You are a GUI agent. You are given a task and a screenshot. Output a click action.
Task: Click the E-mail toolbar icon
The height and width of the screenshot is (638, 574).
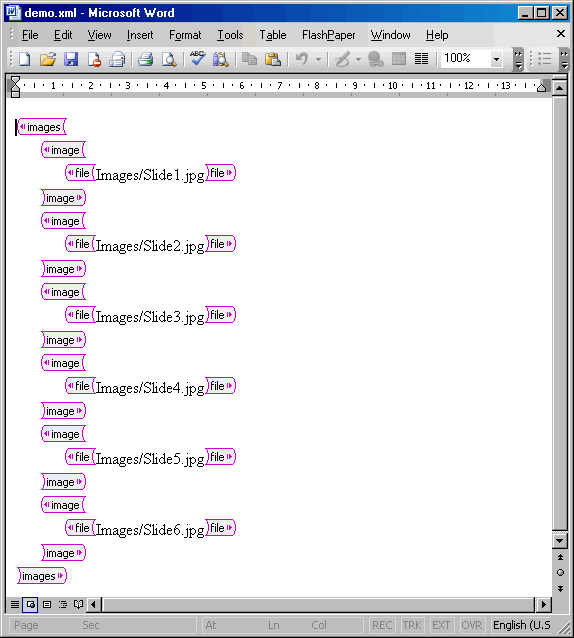[118, 59]
